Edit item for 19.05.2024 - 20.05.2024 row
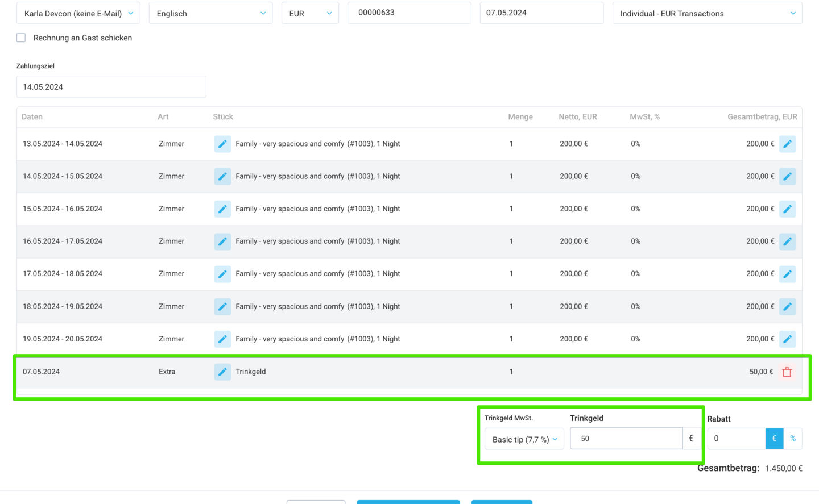Viewport: 819px width, 504px height. click(x=222, y=339)
